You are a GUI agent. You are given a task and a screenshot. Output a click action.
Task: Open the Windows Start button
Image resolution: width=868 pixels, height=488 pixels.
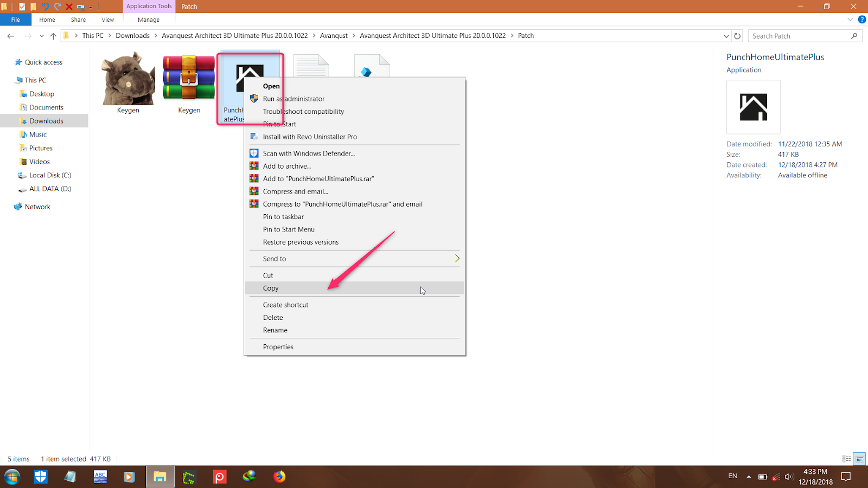click(12, 477)
